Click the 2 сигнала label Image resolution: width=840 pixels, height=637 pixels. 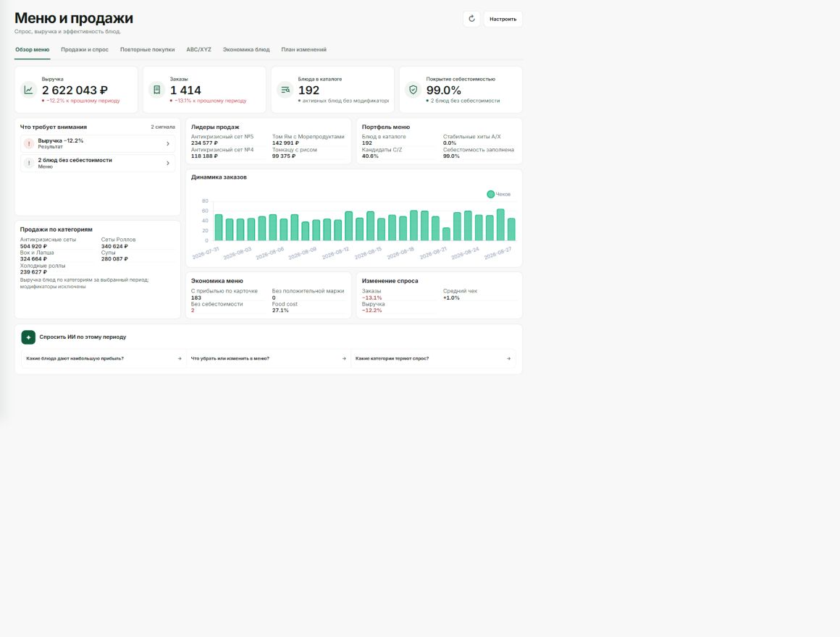pyautogui.click(x=163, y=127)
